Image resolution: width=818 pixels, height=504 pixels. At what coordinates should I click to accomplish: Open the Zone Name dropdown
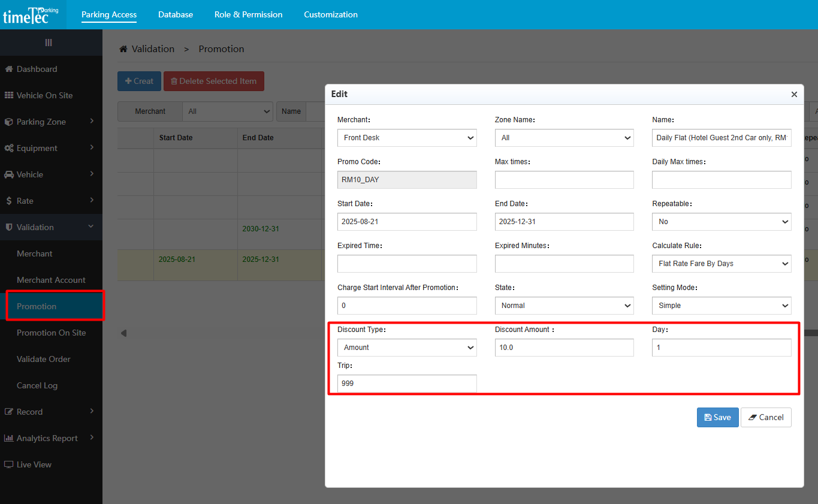coord(564,138)
